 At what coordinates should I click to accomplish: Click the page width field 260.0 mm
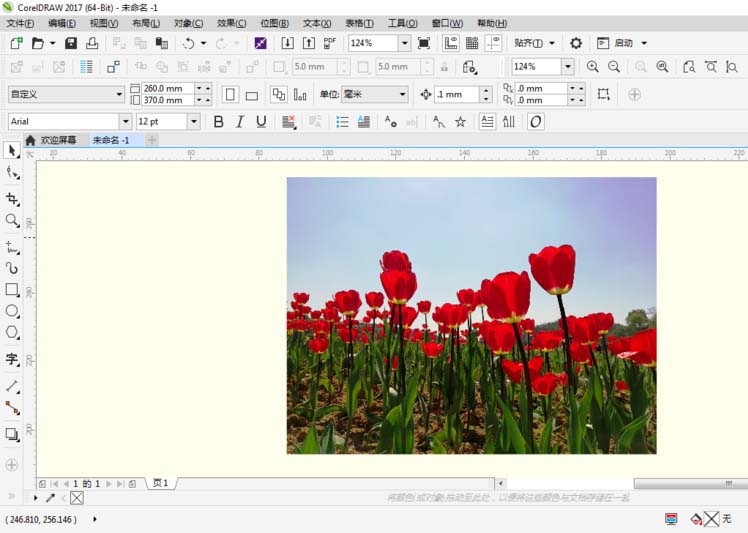point(168,88)
